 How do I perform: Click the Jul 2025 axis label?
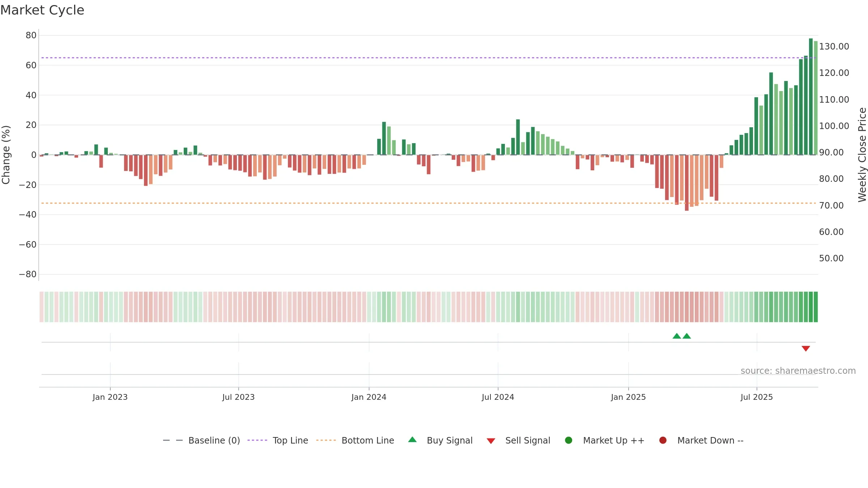click(757, 397)
